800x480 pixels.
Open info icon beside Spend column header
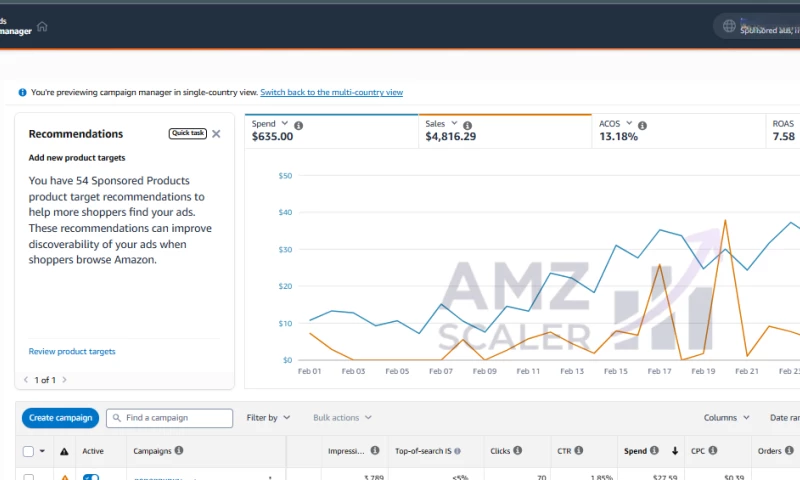click(654, 450)
